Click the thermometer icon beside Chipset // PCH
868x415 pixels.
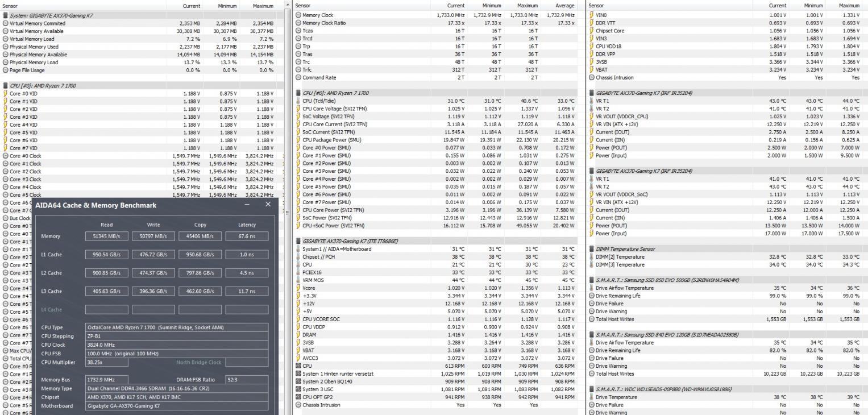[298, 257]
